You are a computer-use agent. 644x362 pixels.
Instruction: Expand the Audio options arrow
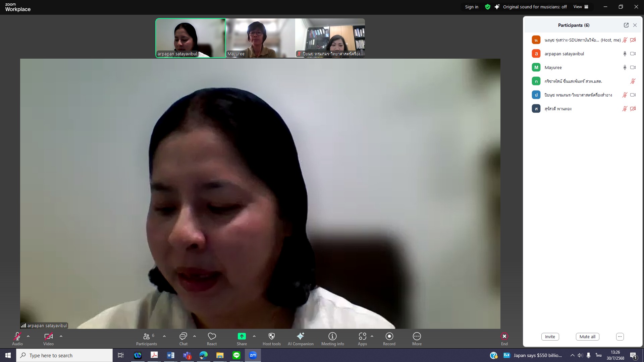[28, 336]
